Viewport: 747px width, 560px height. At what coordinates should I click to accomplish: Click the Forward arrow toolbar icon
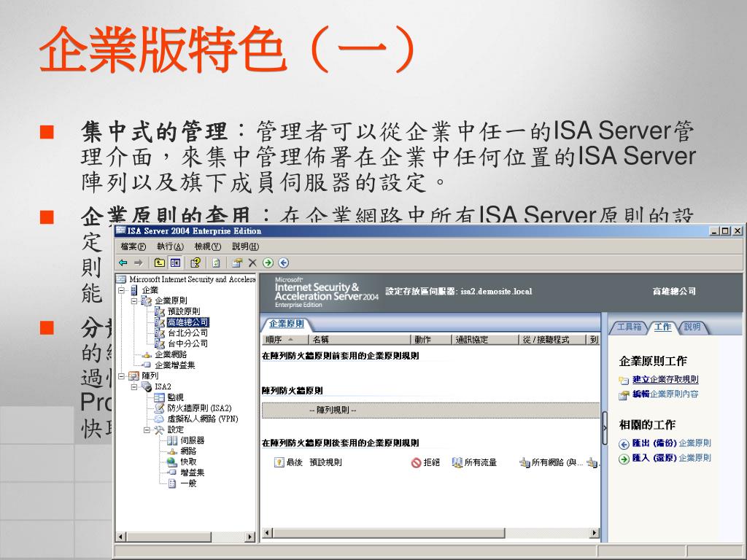click(138, 262)
